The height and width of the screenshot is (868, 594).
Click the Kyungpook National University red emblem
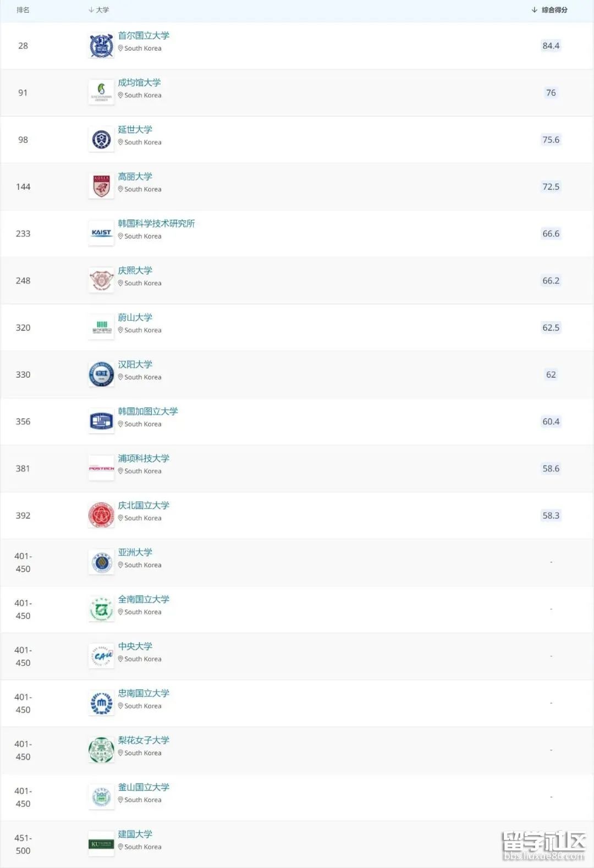point(101,515)
